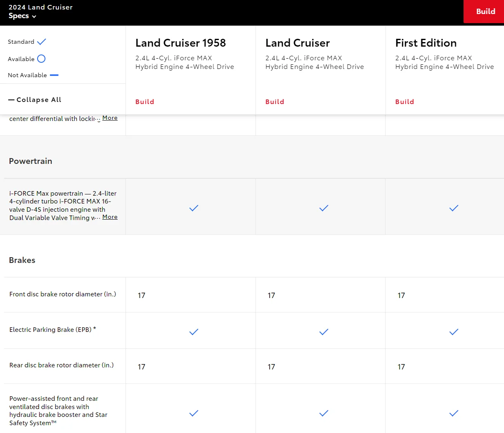The image size is (504, 433).
Task: Select the Land Cruiser model heading
Action: (298, 43)
